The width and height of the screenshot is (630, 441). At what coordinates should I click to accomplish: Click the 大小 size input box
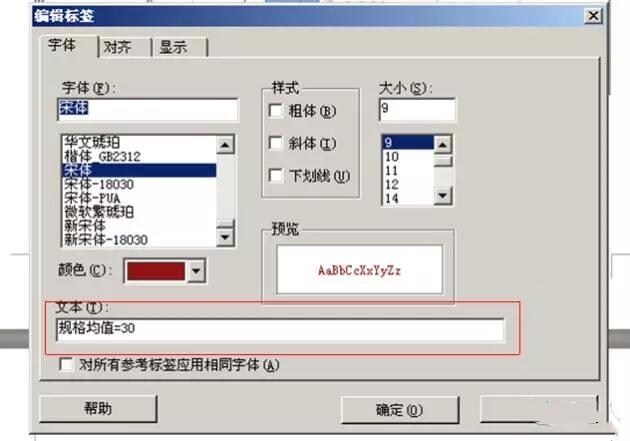pyautogui.click(x=417, y=110)
